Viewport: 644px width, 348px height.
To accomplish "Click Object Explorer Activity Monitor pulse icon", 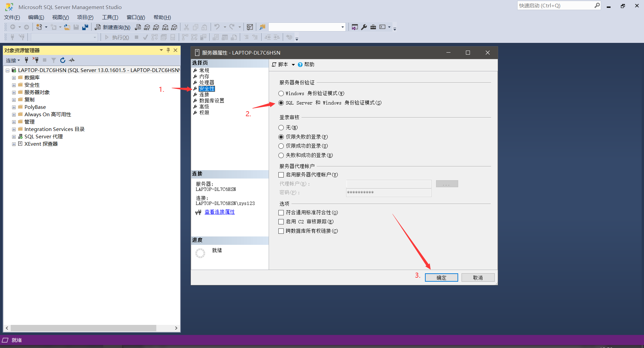I will click(72, 60).
